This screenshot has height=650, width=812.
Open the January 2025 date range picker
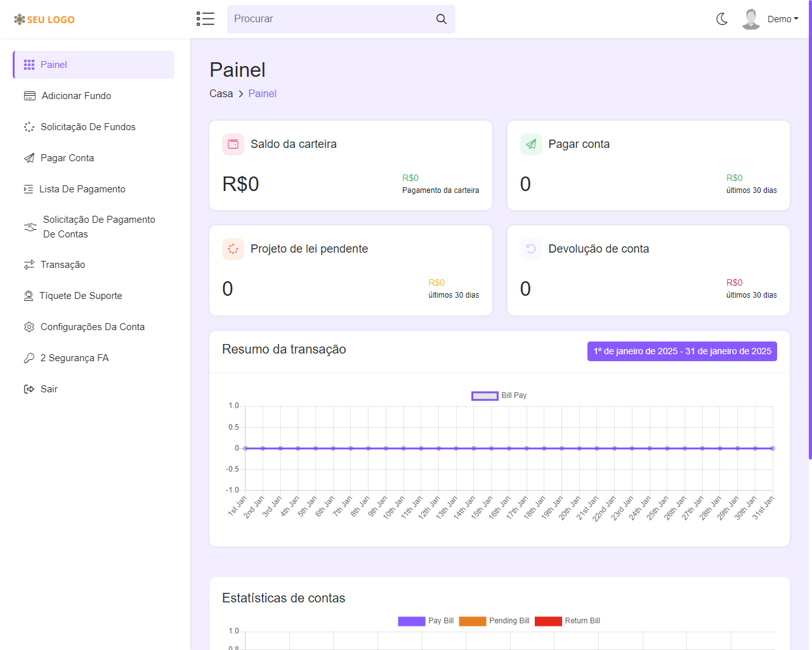(682, 351)
